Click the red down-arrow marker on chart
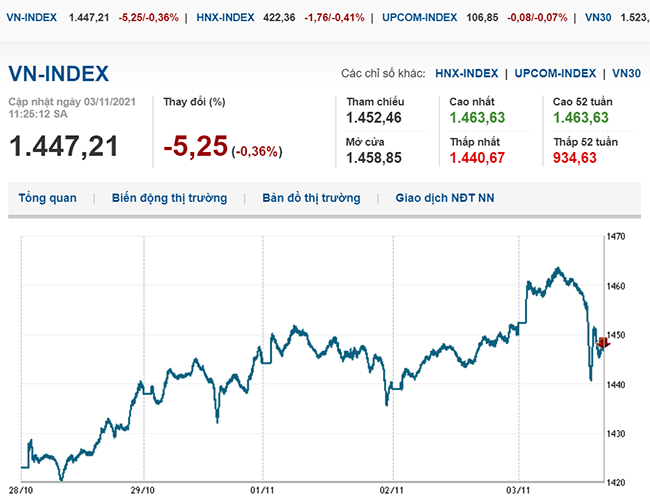 pyautogui.click(x=601, y=343)
